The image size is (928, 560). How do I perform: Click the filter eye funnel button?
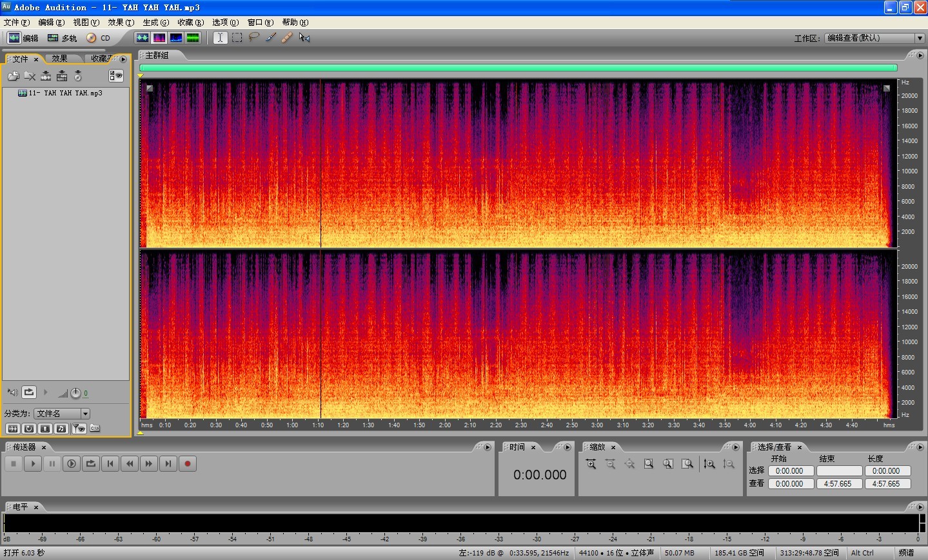pos(79,429)
